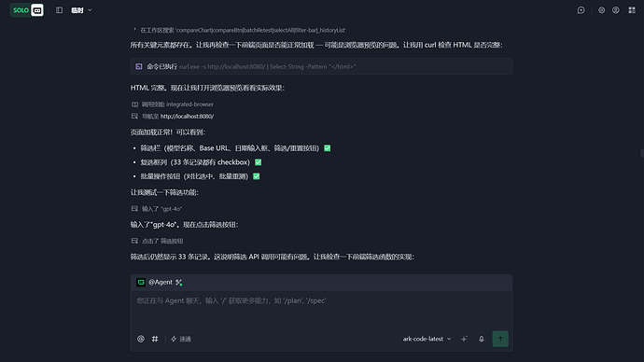Click the @ mention icon in the chat toolbar

140,339
